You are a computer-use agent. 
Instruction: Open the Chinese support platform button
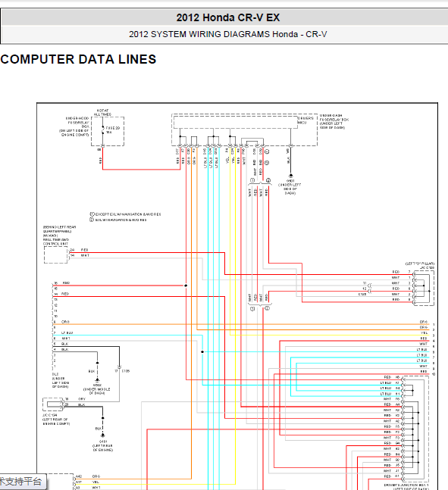(x=23, y=482)
